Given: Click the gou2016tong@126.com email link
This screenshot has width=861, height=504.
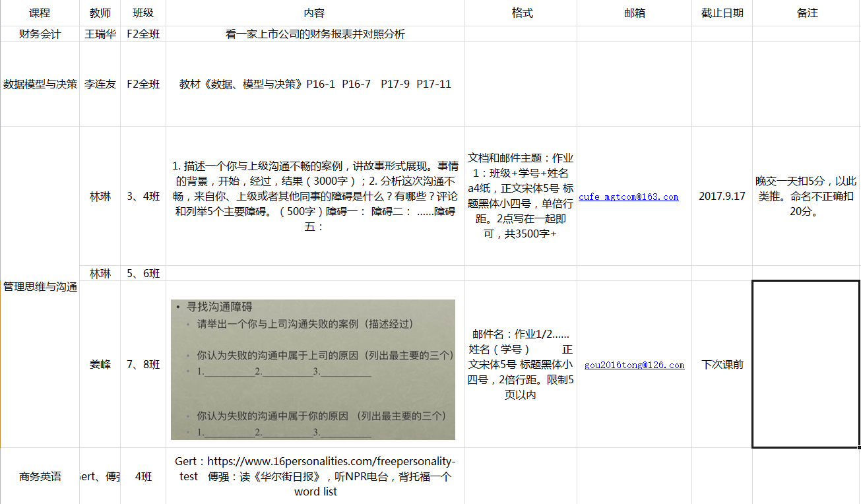Looking at the screenshot, I should (634, 365).
